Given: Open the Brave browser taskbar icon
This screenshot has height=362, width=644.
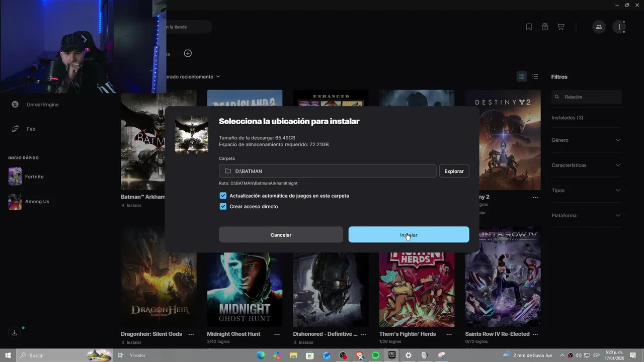Looking at the screenshot, I should tap(359, 355).
